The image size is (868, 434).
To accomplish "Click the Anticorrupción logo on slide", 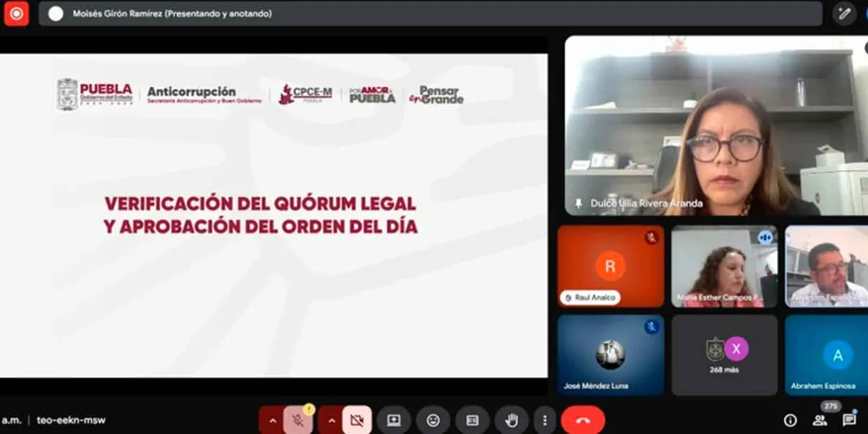I will [x=205, y=95].
